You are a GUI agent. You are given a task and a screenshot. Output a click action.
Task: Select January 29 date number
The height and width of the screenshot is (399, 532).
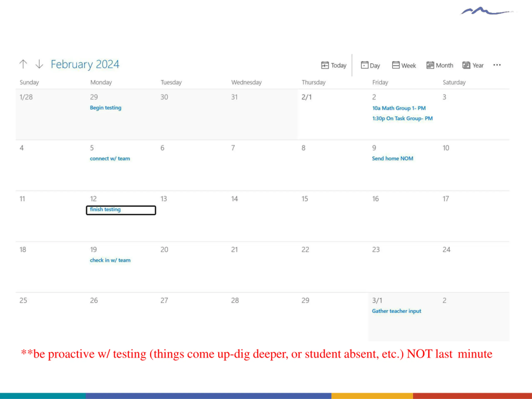point(94,97)
